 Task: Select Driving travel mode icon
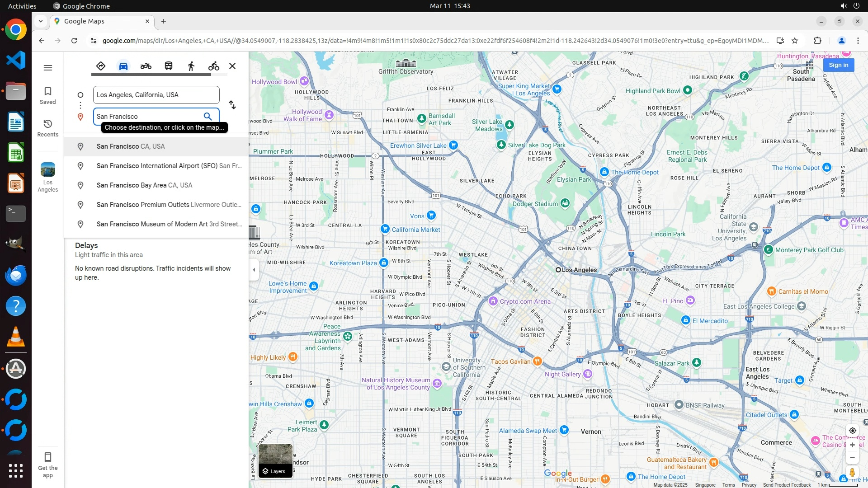pyautogui.click(x=123, y=66)
